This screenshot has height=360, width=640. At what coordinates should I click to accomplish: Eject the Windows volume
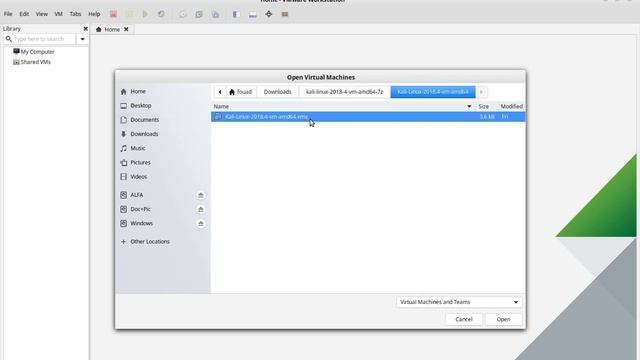coord(200,224)
